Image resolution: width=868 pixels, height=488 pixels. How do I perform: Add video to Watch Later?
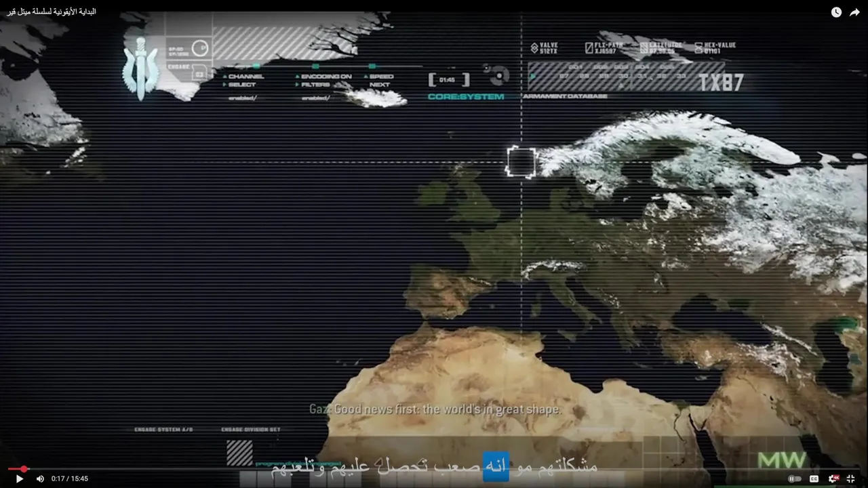[x=836, y=12]
